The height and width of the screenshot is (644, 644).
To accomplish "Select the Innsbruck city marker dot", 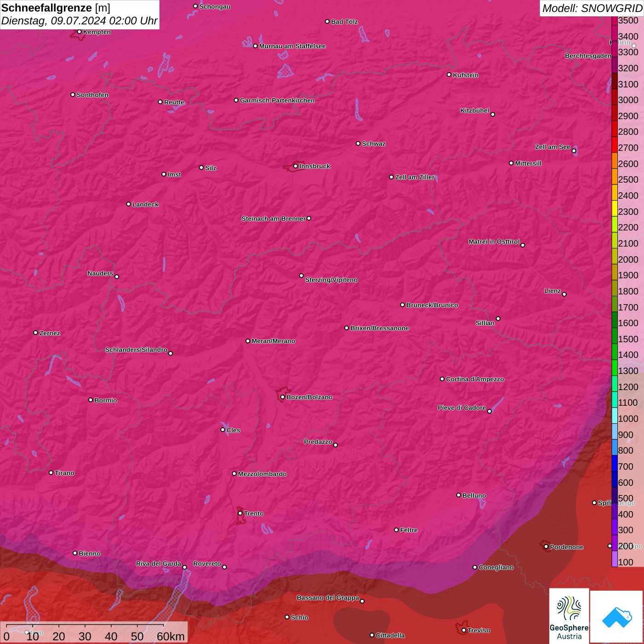I will click(x=295, y=166).
